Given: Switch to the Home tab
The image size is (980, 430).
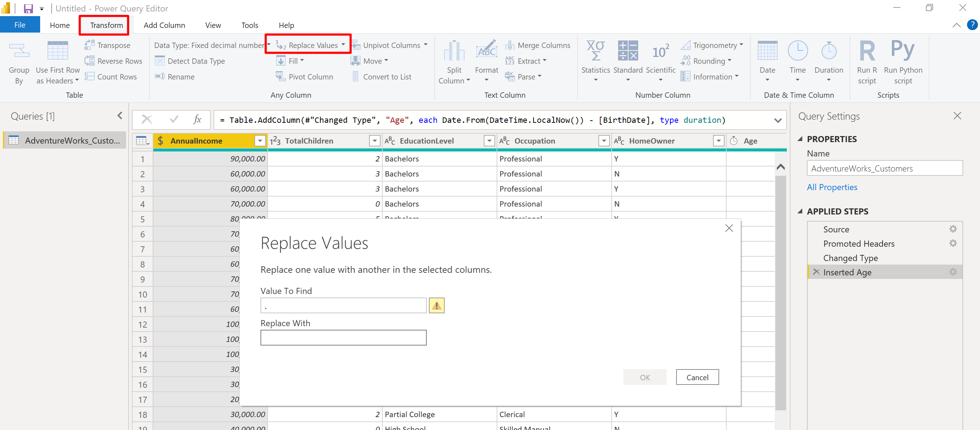Looking at the screenshot, I should [60, 25].
